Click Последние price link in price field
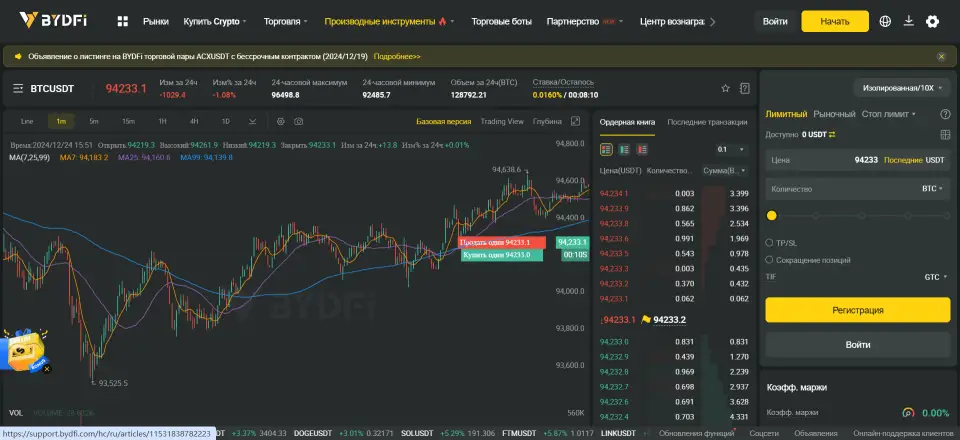 pos(903,160)
